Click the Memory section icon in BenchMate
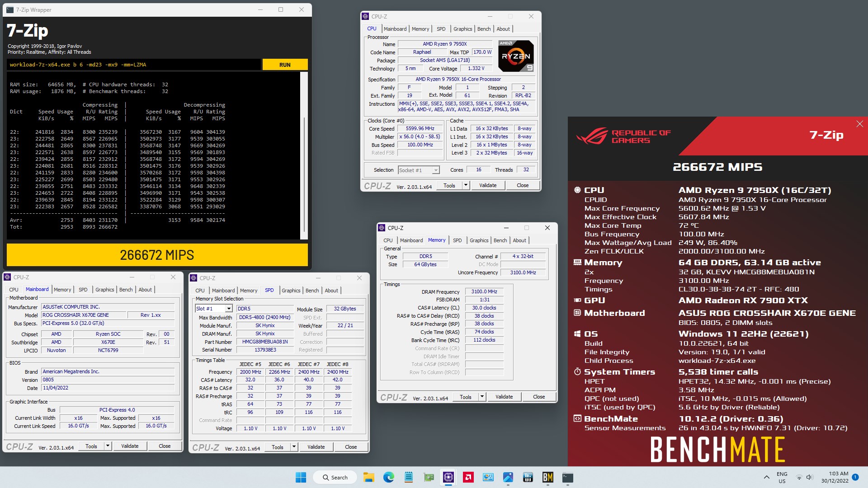This screenshot has width=868, height=488. pos(577,263)
